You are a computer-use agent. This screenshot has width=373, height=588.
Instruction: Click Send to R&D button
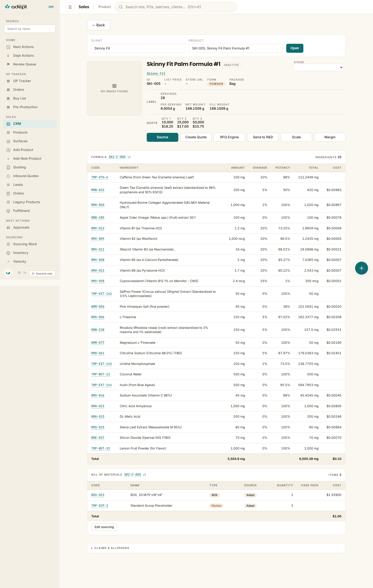[263, 137]
